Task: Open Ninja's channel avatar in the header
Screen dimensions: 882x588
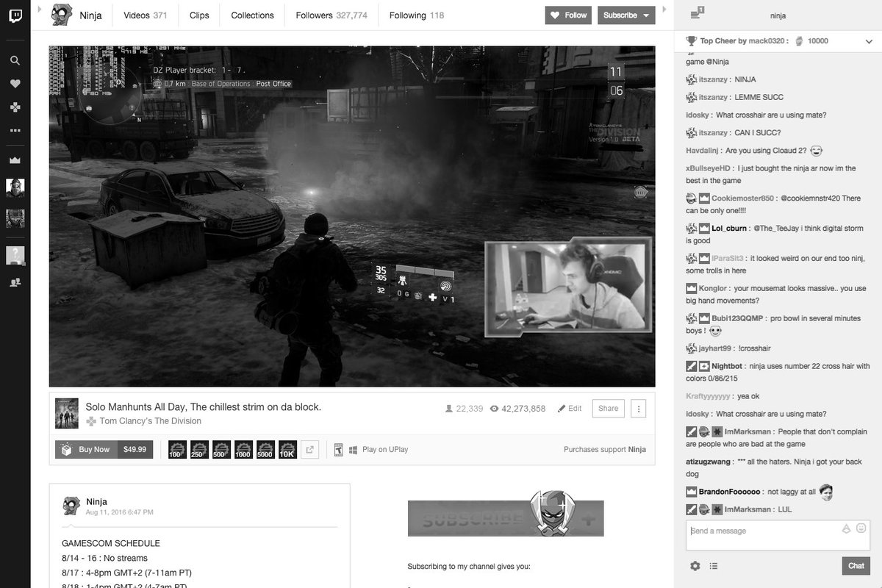Action: point(62,15)
